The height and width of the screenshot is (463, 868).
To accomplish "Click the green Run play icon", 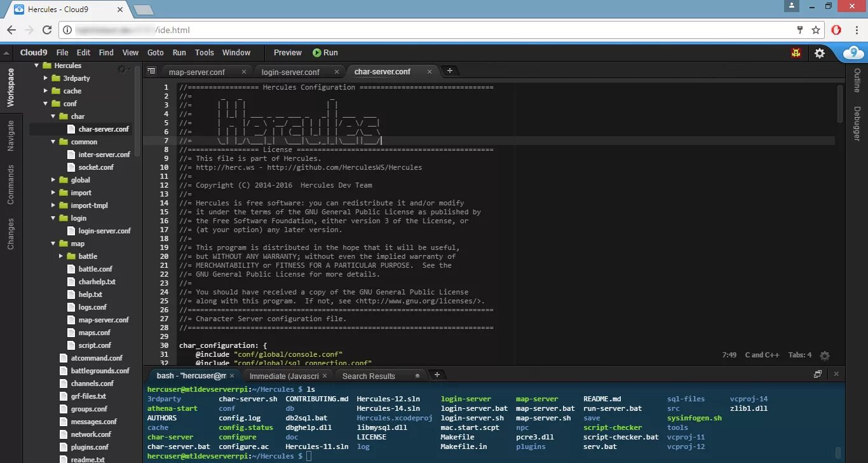I will click(316, 53).
